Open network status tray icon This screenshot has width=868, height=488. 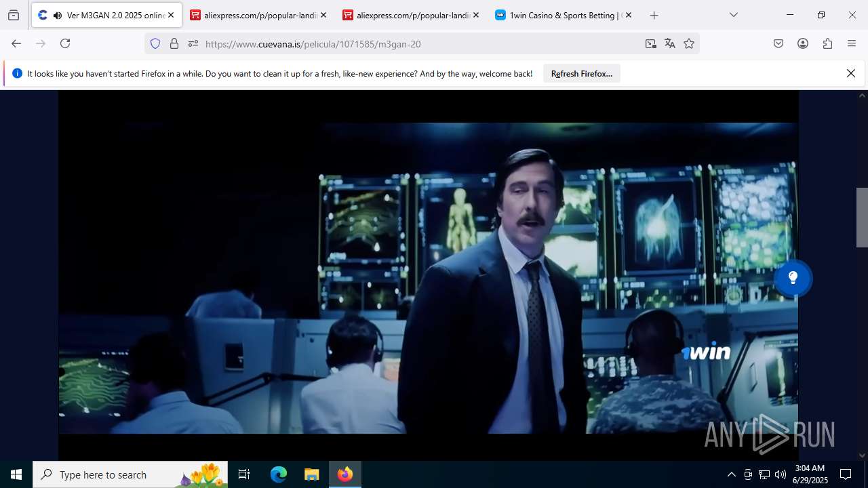click(x=764, y=474)
